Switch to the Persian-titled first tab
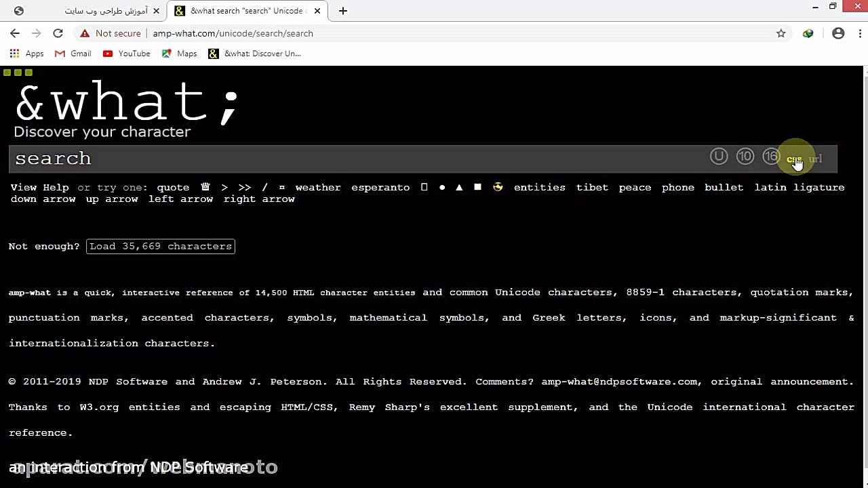 click(85, 11)
